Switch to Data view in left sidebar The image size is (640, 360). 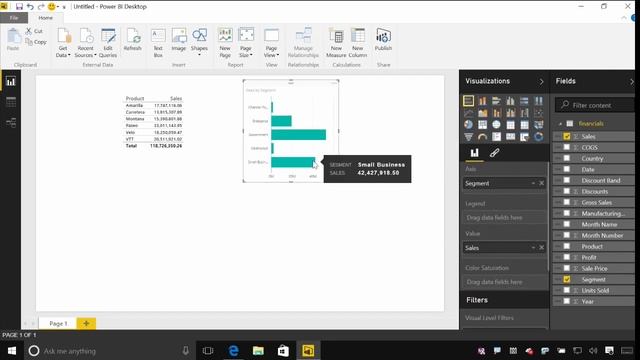coord(11,102)
